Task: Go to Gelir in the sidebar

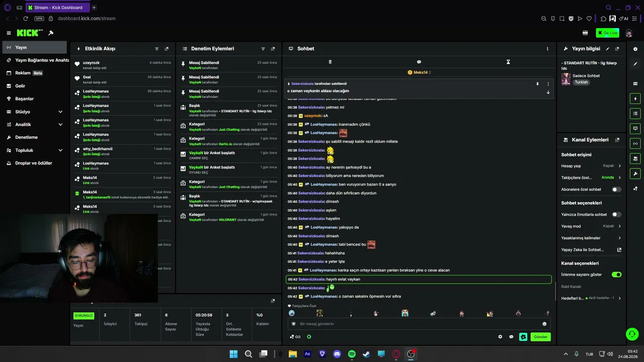Action: (33, 86)
